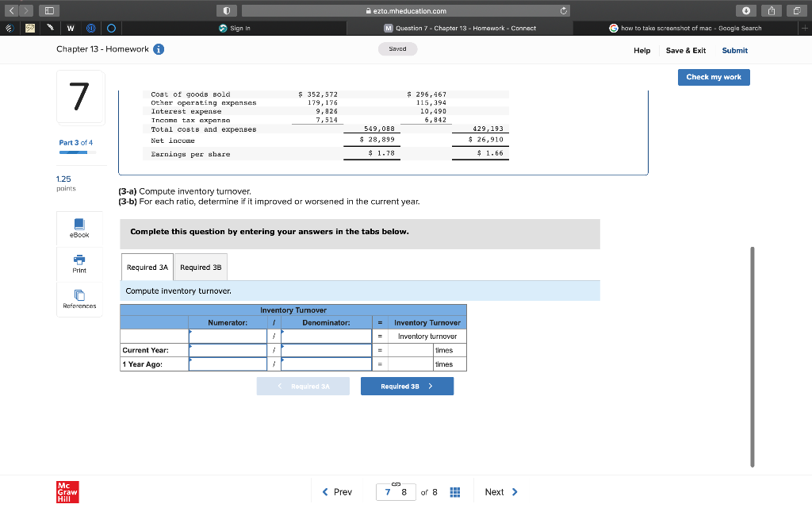Click the McGraw Hill logo

pyautogui.click(x=67, y=492)
